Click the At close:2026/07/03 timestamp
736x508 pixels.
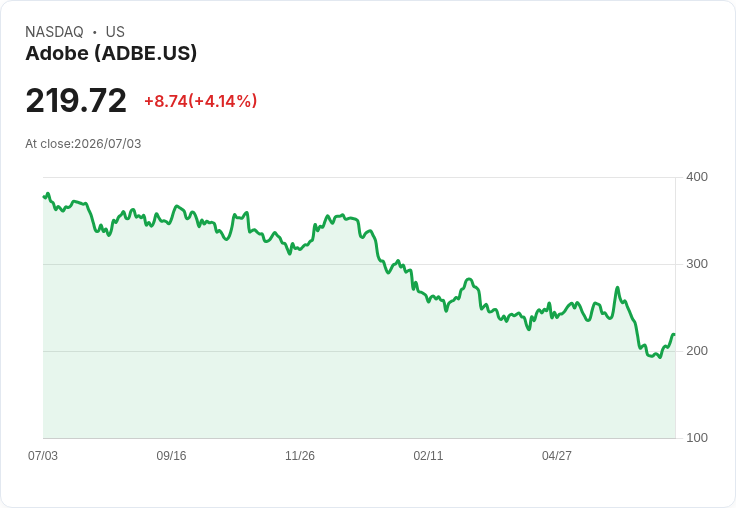point(83,144)
